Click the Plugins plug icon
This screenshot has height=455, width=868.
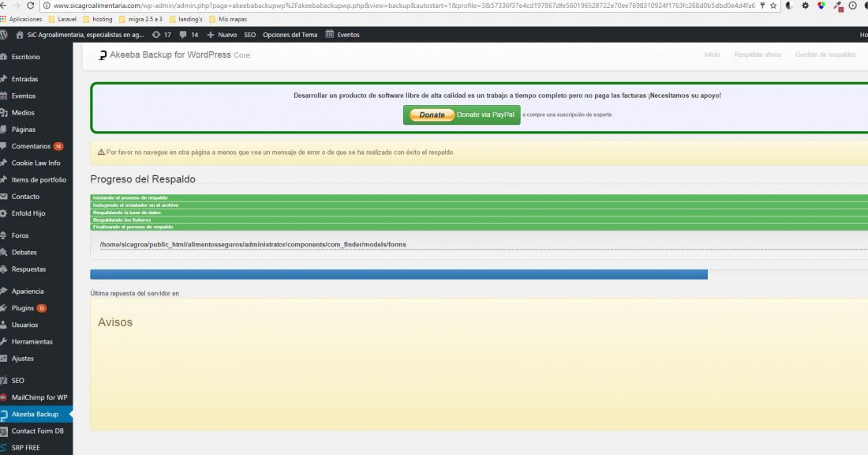[x=3, y=308]
